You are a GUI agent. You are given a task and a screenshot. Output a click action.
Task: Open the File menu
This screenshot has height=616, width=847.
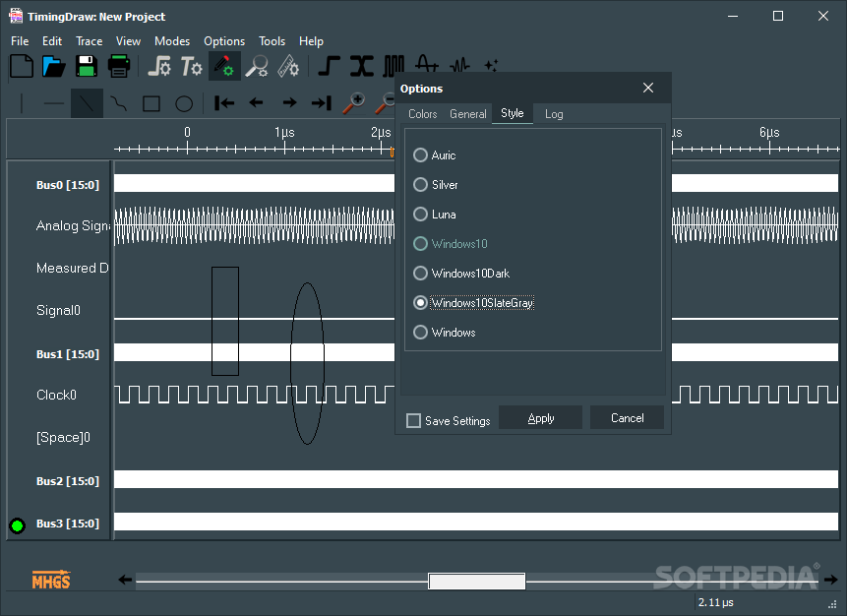click(x=20, y=41)
